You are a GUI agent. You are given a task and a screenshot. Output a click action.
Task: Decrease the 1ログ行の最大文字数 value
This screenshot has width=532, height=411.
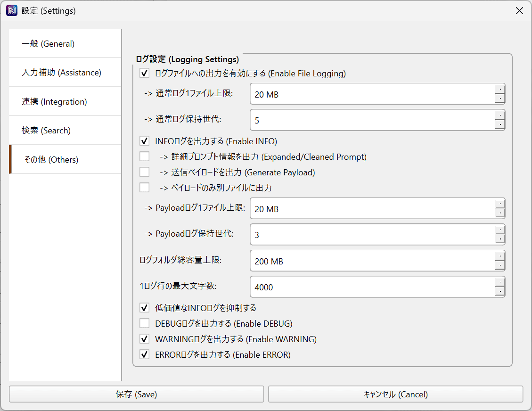[500, 292]
